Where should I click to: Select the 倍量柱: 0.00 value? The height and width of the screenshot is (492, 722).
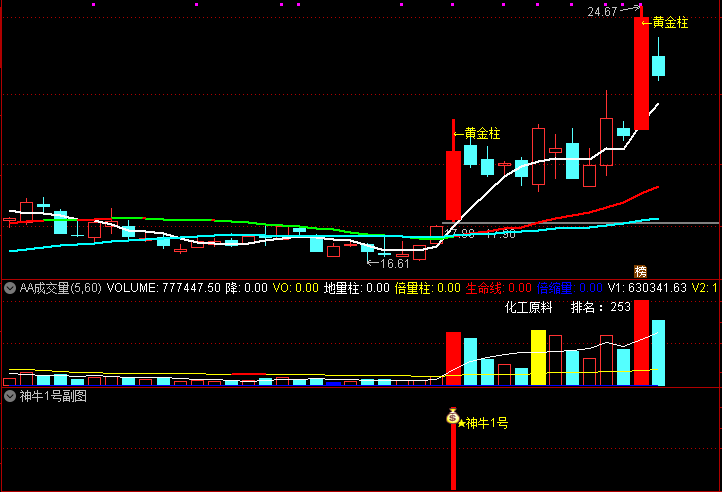pos(428,288)
